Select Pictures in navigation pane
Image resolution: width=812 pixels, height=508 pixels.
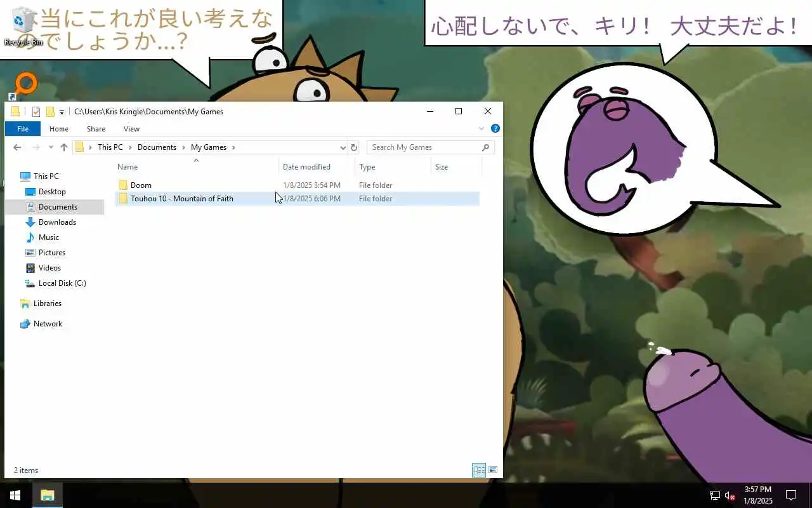coord(52,253)
